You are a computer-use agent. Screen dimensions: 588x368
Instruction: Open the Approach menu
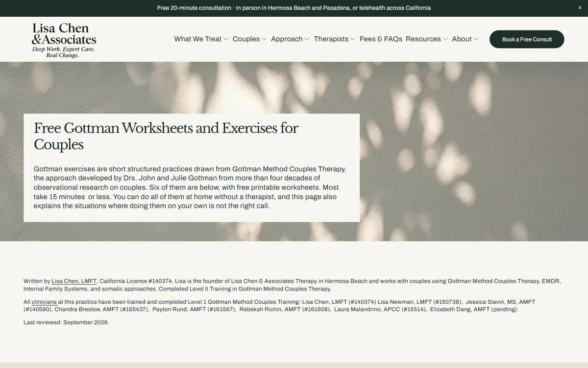pos(287,39)
